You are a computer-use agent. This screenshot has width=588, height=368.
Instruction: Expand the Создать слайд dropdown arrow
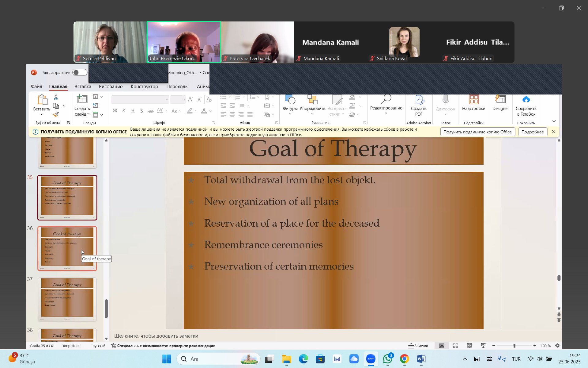coord(89,114)
